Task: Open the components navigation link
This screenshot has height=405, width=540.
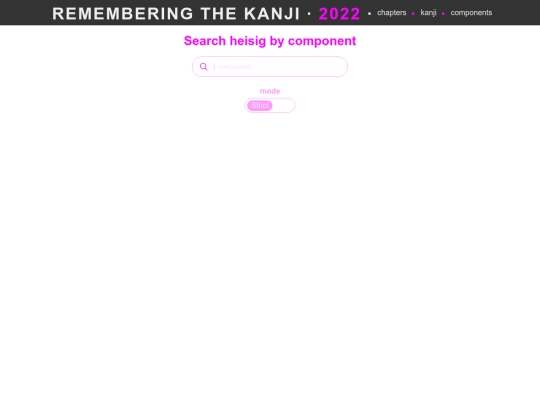Action: click(x=471, y=13)
